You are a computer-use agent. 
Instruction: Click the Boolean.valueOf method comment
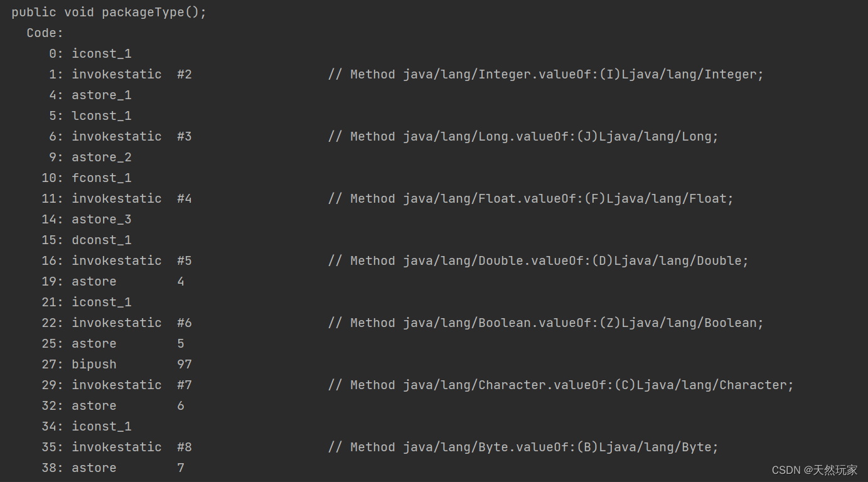coord(545,323)
